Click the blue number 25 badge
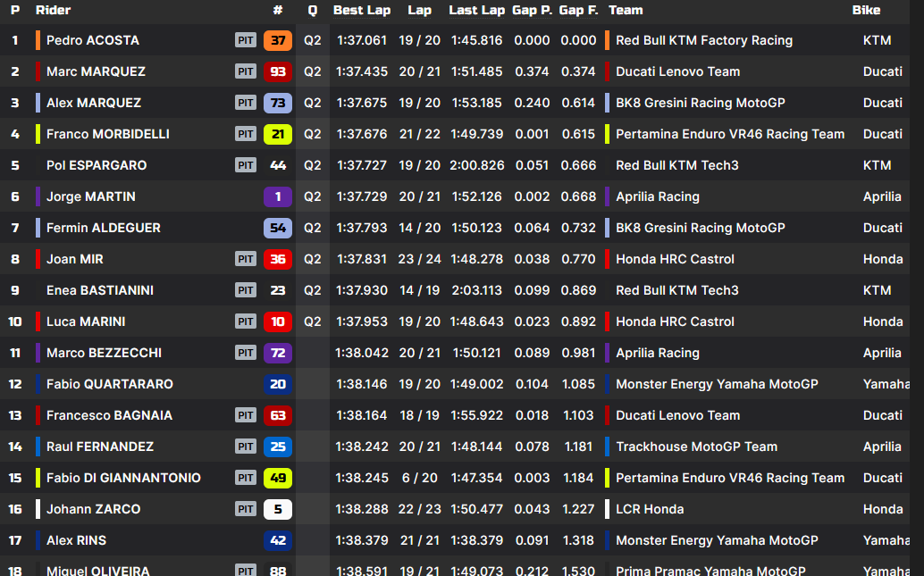Image resolution: width=924 pixels, height=576 pixels. pyautogui.click(x=278, y=446)
